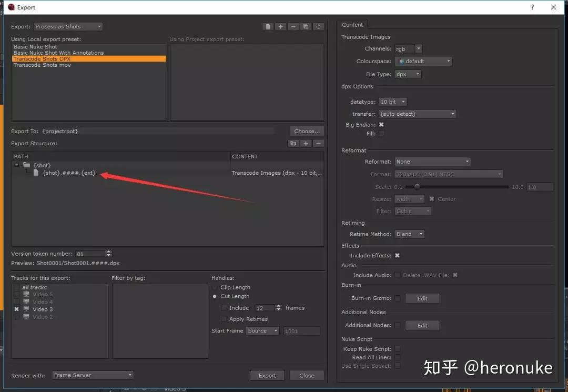Select the Transcode Shots mov preset

[x=41, y=65]
